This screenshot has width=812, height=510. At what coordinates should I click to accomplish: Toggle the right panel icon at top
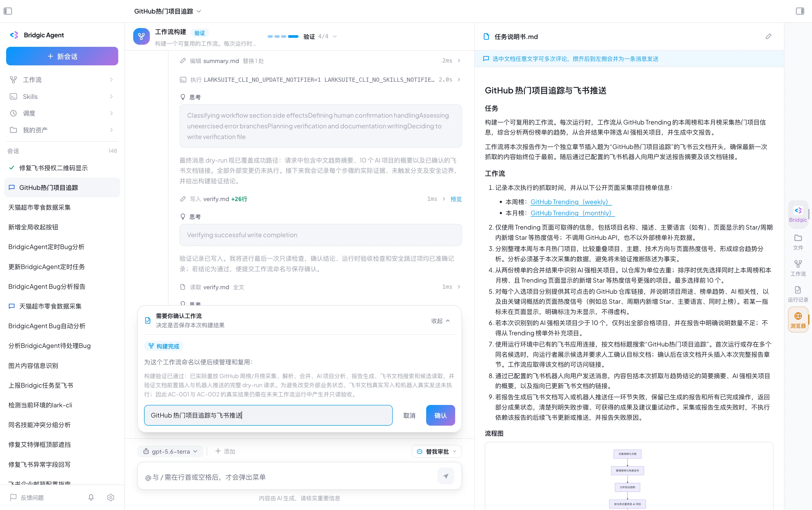click(x=800, y=11)
